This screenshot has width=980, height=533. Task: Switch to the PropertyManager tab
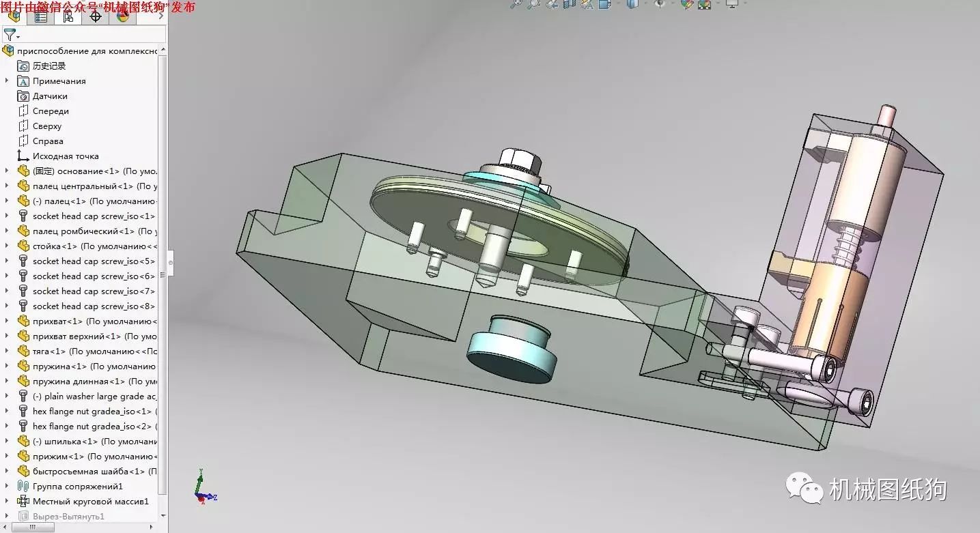(41, 16)
